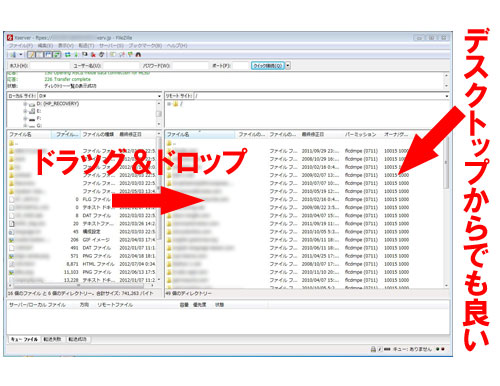Open the ファイル(F) menu

point(21,46)
